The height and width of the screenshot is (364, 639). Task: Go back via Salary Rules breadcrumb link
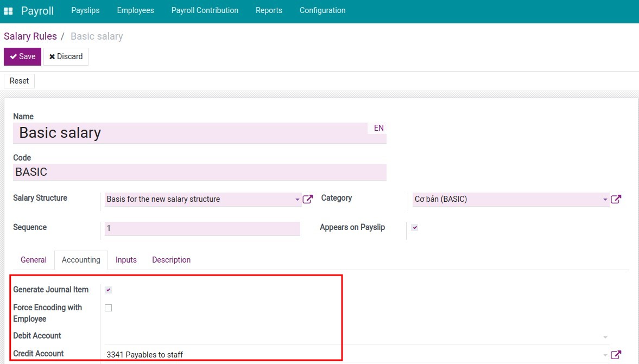[x=30, y=36]
